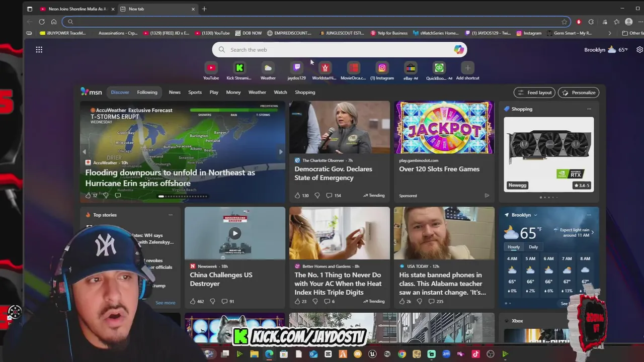Screen dimensions: 644x362
Task: Open Zoom from the taskbar
Action: click(x=446, y=354)
